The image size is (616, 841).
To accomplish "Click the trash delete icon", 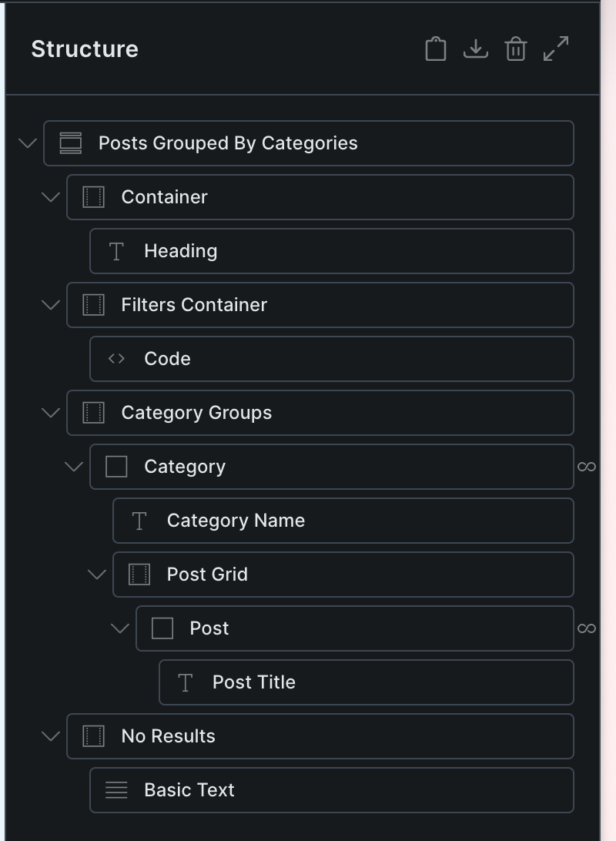I will (x=515, y=49).
